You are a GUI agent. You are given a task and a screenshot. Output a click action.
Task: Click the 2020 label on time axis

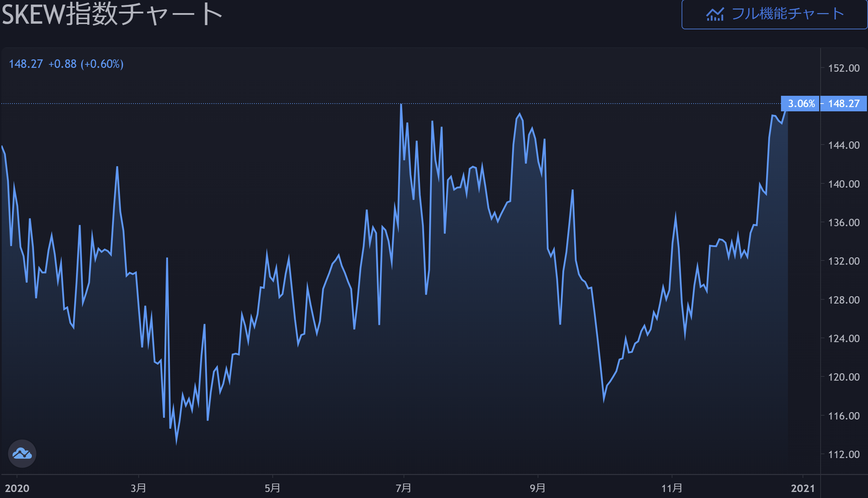[x=17, y=488]
